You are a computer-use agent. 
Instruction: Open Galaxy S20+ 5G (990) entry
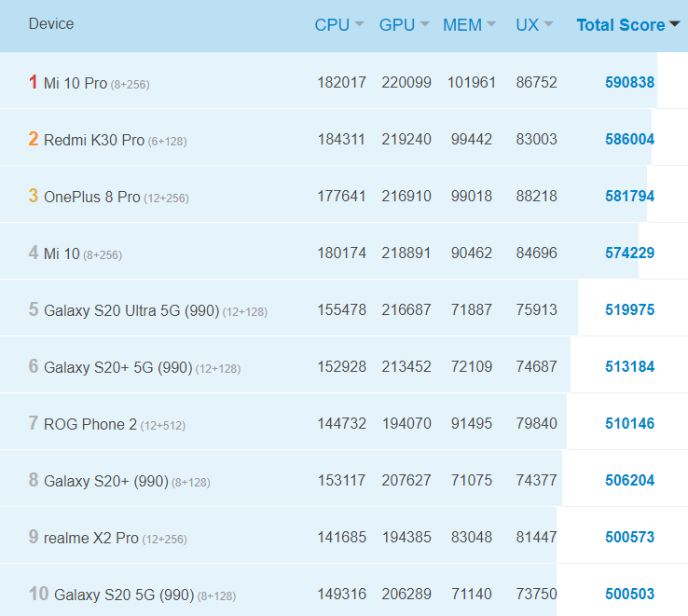117,367
